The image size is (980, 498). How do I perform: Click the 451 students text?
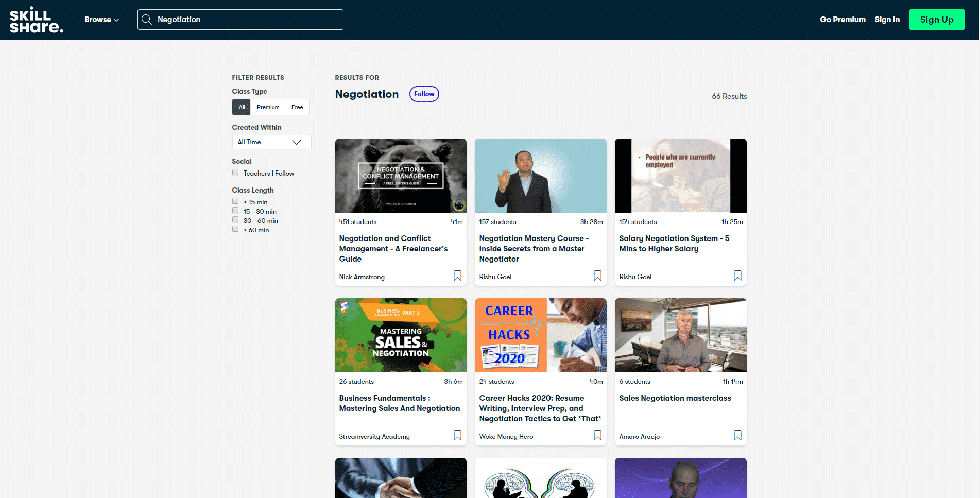[x=357, y=222]
